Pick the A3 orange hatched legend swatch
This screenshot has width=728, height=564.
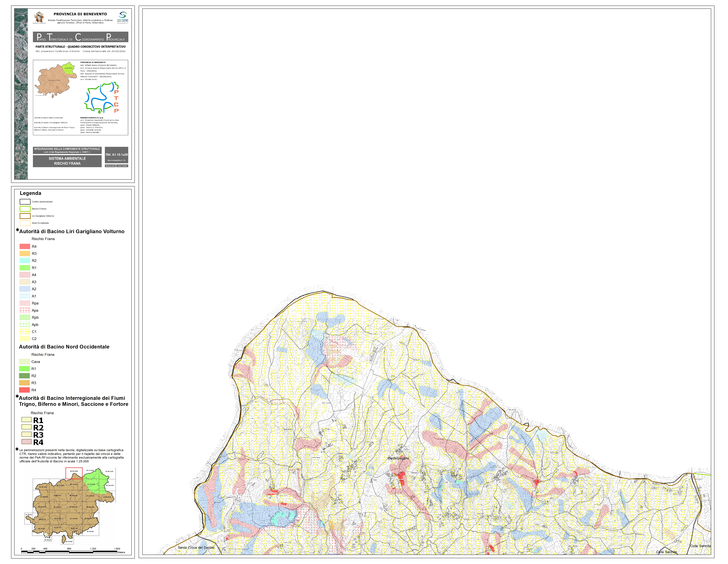pyautogui.click(x=25, y=282)
